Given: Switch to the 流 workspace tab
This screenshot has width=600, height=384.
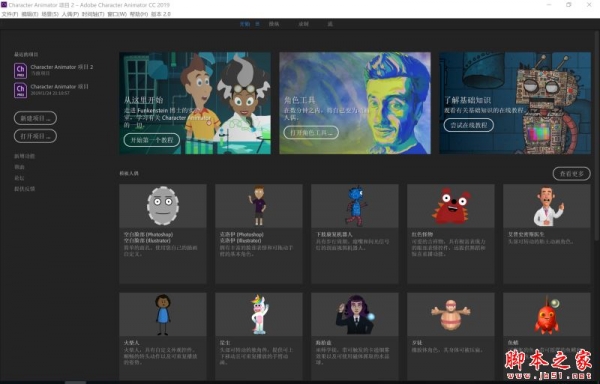Looking at the screenshot, I should coord(330,24).
